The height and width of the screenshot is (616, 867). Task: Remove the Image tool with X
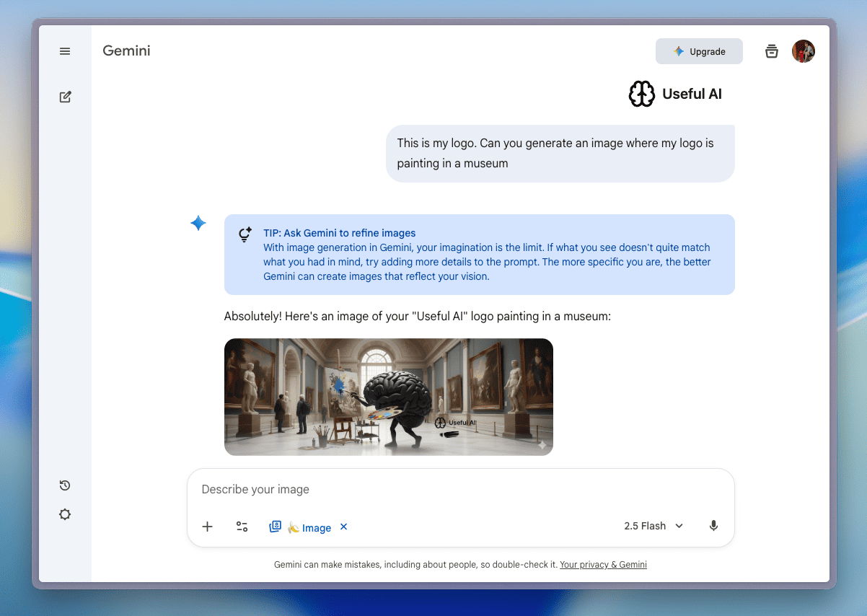pyautogui.click(x=344, y=527)
